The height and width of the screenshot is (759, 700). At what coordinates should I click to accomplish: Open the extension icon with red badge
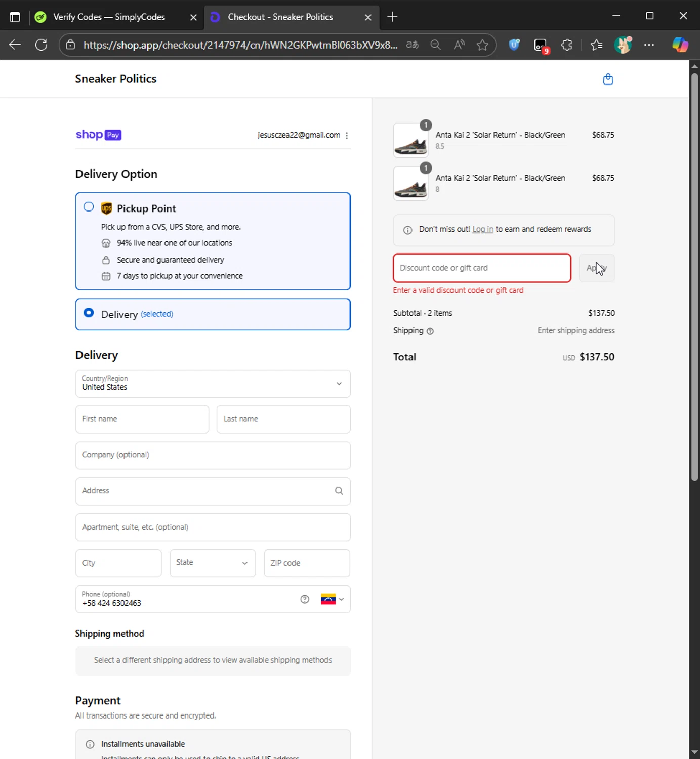pos(541,46)
